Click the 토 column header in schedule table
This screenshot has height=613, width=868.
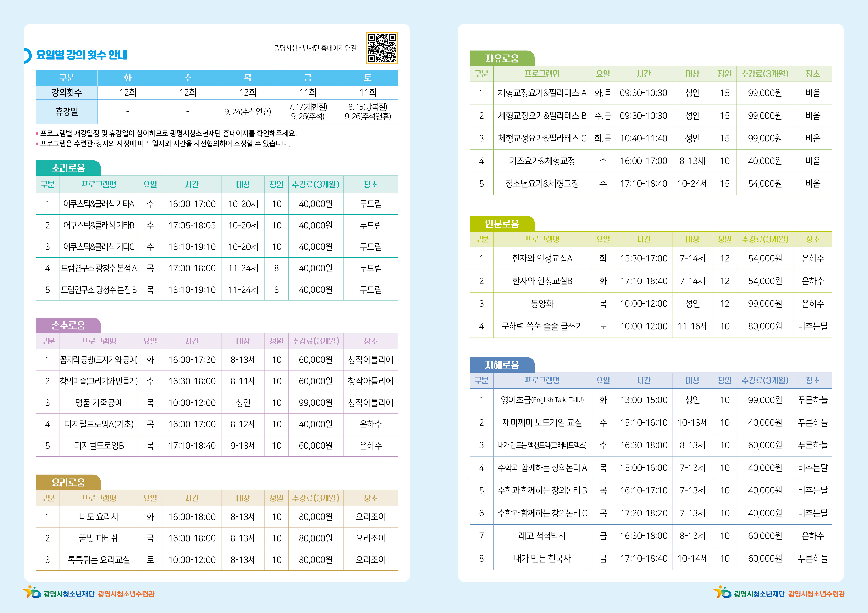point(368,78)
